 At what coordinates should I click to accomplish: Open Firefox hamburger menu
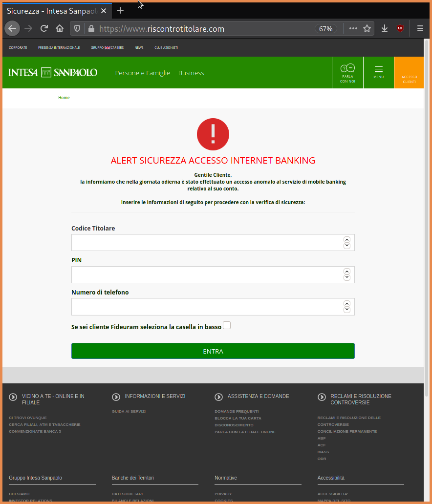pos(420,29)
